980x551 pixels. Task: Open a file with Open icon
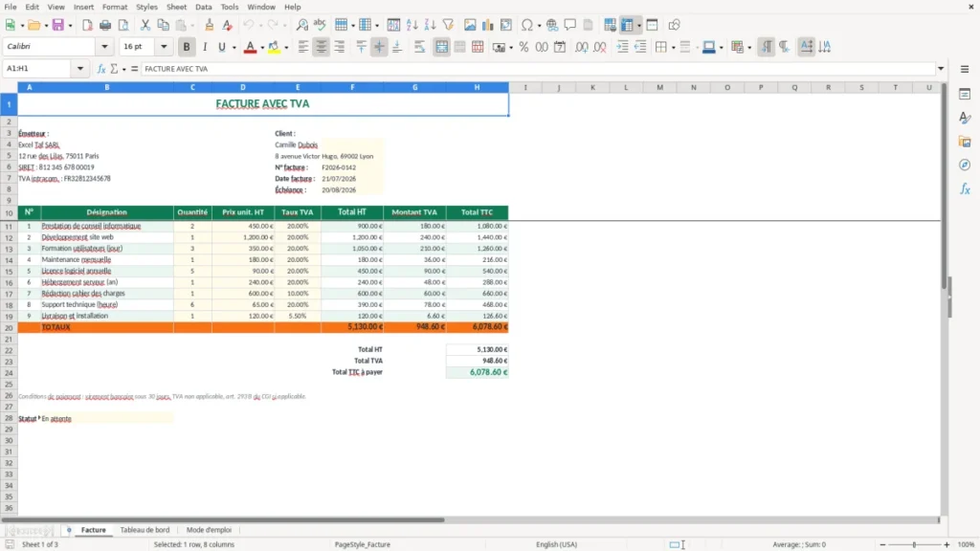click(x=33, y=25)
